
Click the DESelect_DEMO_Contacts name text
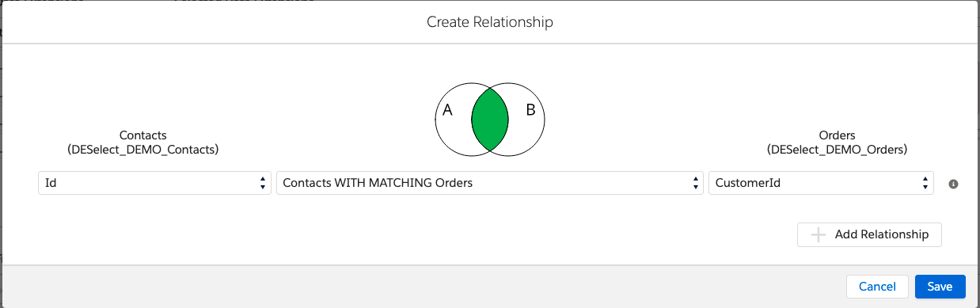pyautogui.click(x=143, y=149)
